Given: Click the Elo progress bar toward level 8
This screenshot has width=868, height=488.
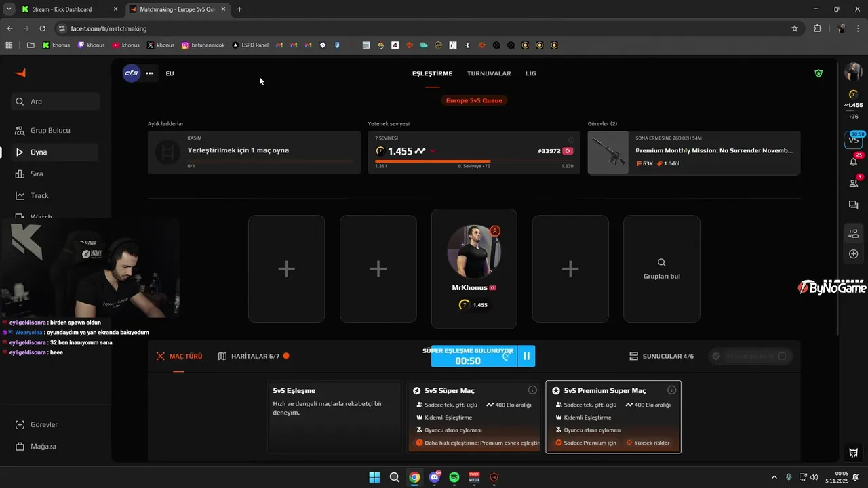Looking at the screenshot, I should (474, 161).
